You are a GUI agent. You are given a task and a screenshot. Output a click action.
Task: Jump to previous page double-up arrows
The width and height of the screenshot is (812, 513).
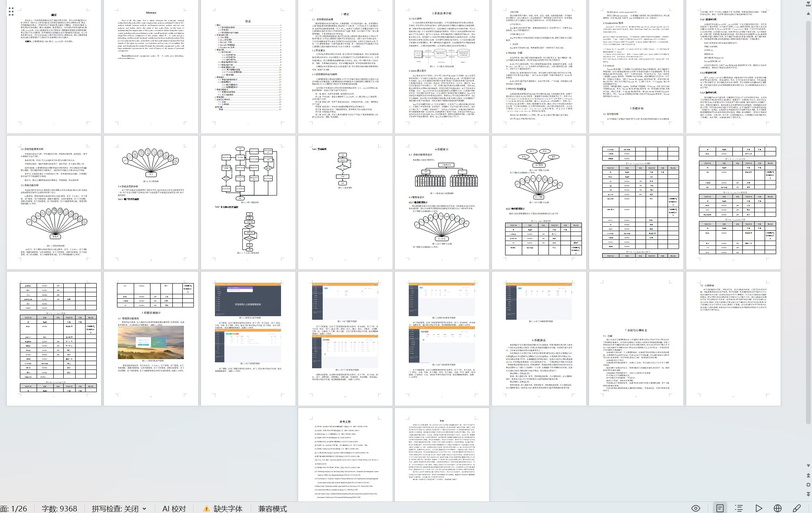808,476
